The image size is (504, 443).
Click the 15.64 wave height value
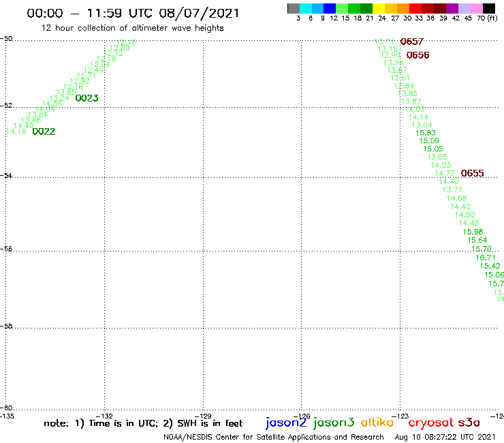click(x=477, y=240)
